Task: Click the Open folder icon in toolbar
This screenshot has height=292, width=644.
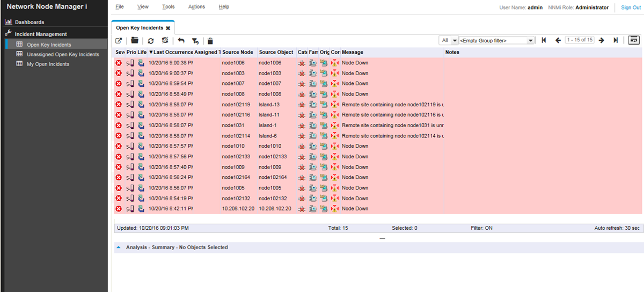Action: [x=135, y=40]
